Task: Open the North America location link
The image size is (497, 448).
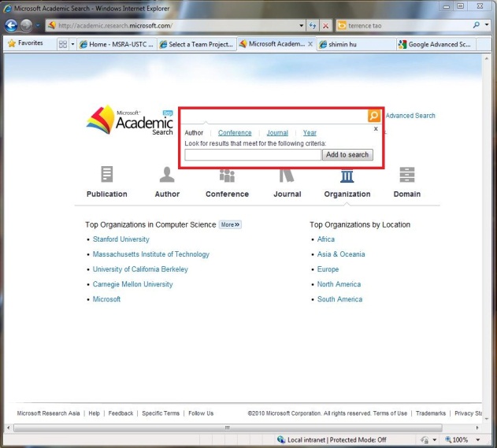Action: [339, 284]
